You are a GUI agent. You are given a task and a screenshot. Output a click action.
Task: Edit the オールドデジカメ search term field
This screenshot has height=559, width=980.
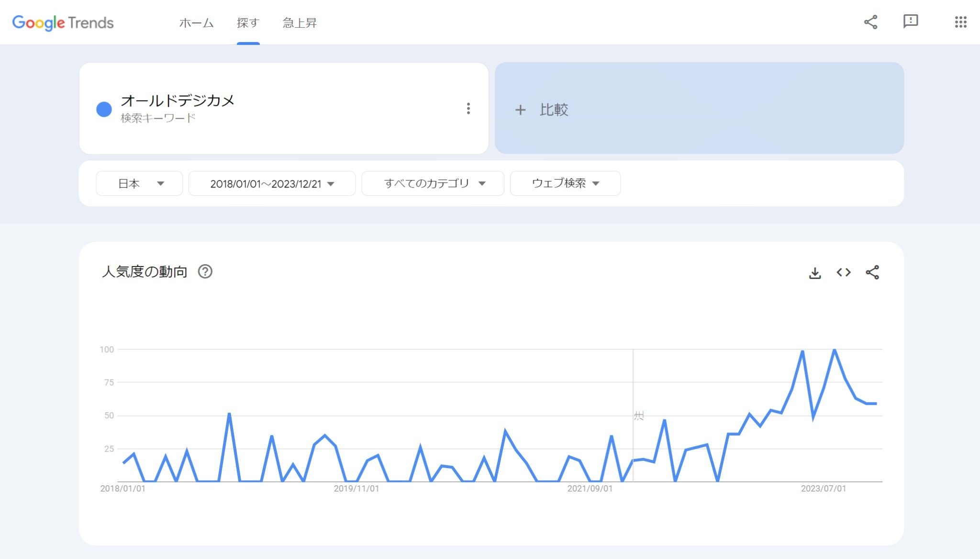pos(178,101)
